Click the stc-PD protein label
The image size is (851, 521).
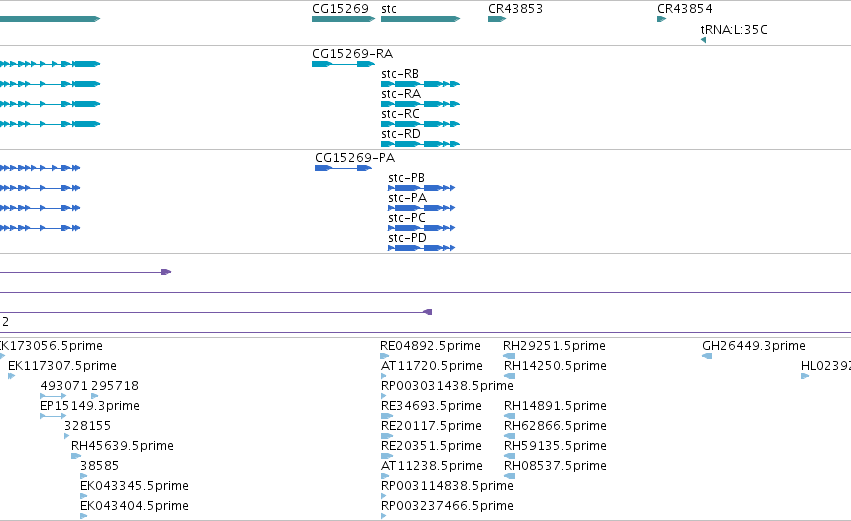(407, 238)
